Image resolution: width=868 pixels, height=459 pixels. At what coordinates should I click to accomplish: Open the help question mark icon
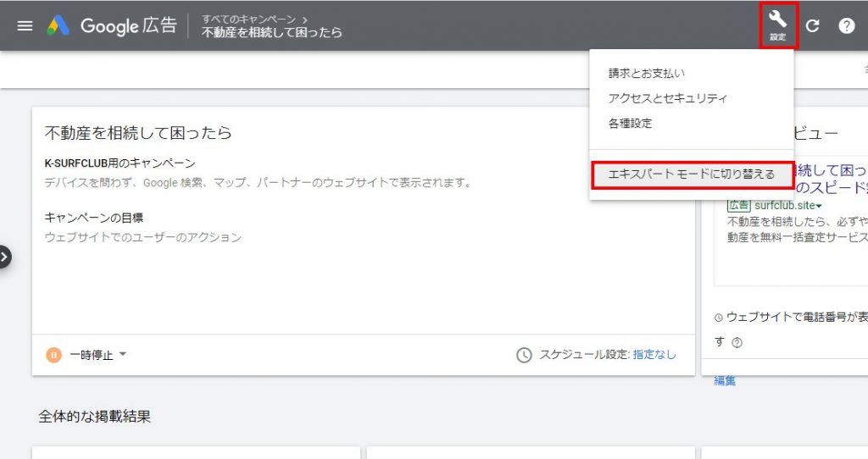click(847, 25)
